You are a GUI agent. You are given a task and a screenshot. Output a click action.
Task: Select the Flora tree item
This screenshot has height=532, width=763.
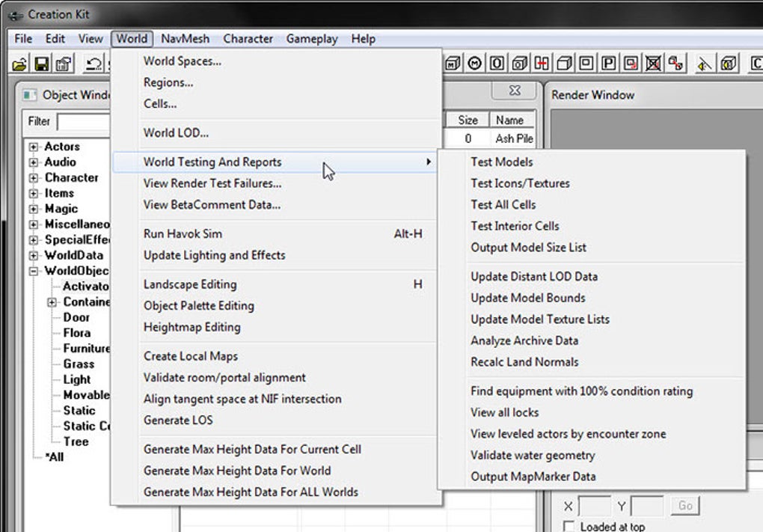76,333
